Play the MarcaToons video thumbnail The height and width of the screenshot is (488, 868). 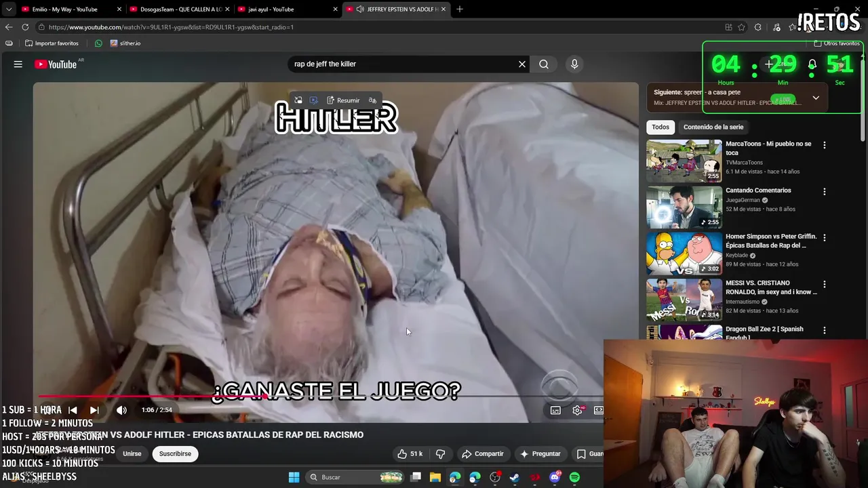click(x=684, y=161)
